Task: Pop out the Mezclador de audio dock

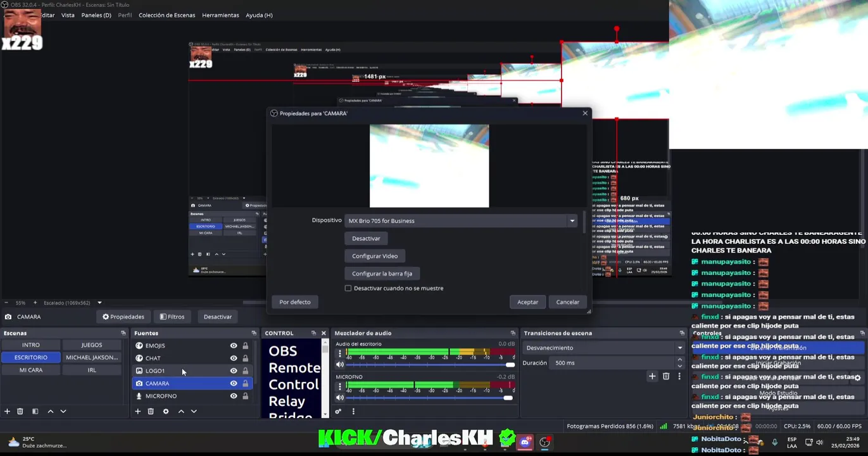Action: click(x=513, y=333)
